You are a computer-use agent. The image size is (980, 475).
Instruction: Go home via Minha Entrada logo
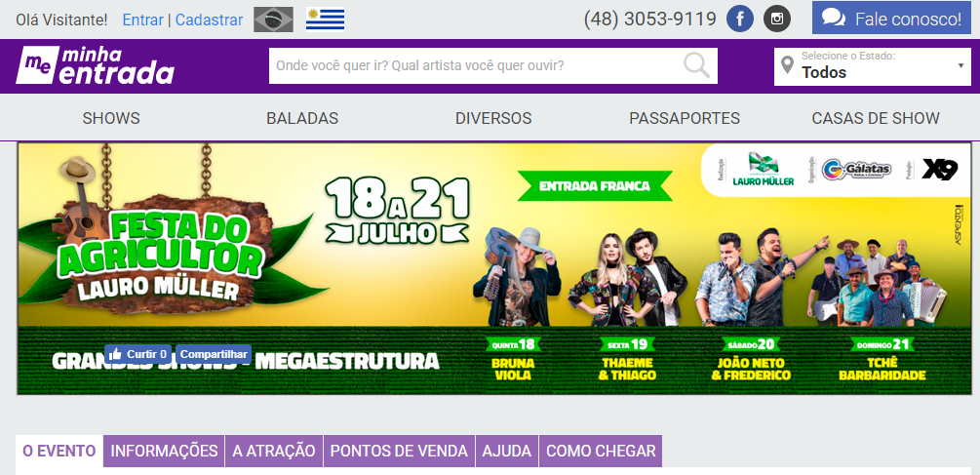click(x=95, y=65)
